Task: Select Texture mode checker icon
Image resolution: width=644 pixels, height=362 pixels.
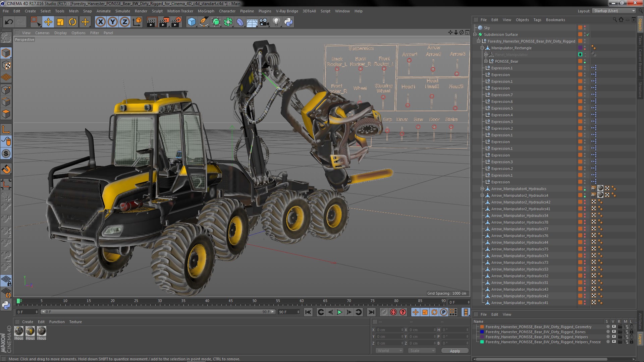Action: [x=6, y=65]
